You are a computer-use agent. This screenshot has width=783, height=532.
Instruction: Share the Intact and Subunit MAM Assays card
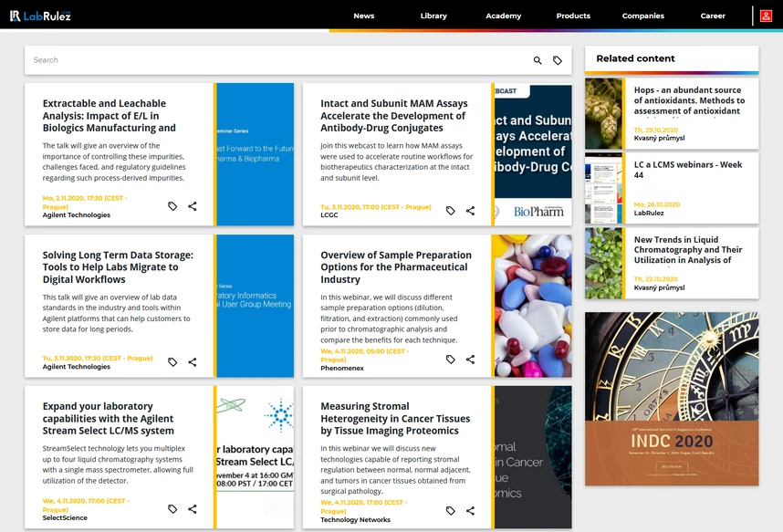(470, 211)
